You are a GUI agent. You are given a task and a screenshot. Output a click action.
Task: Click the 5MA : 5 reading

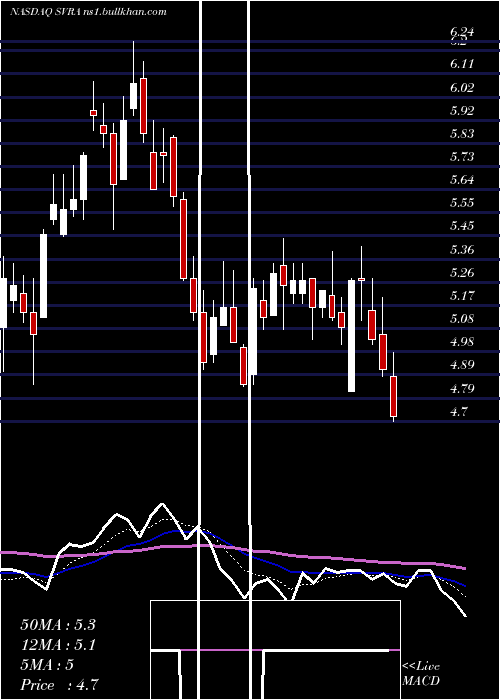pos(47,665)
